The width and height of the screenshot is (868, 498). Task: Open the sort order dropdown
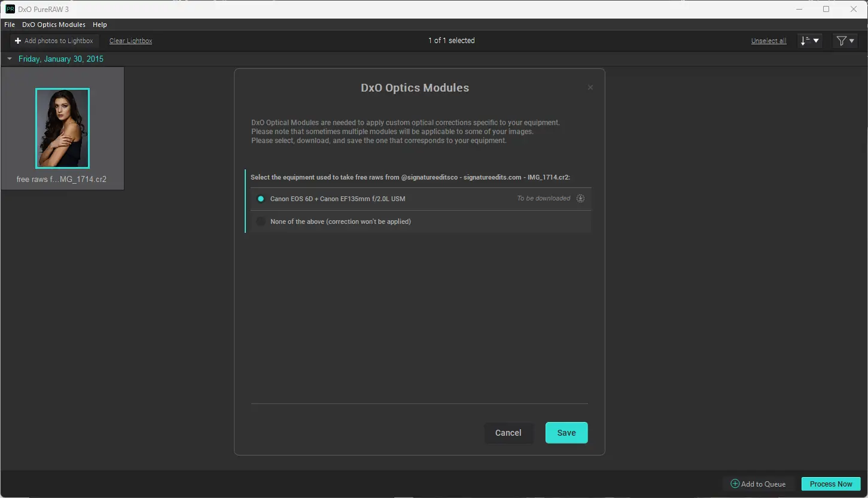coord(809,41)
